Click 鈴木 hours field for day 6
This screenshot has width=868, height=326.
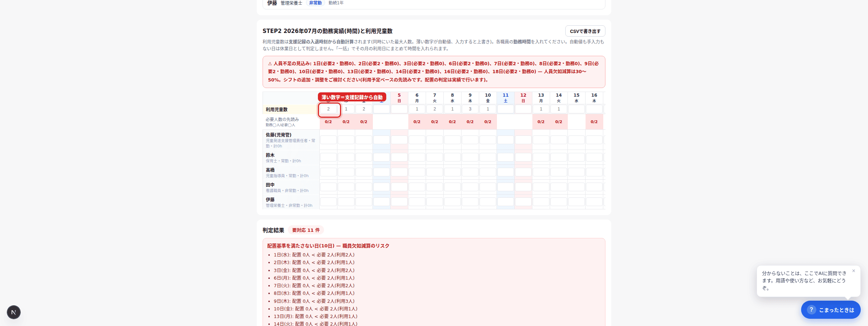[417, 157]
